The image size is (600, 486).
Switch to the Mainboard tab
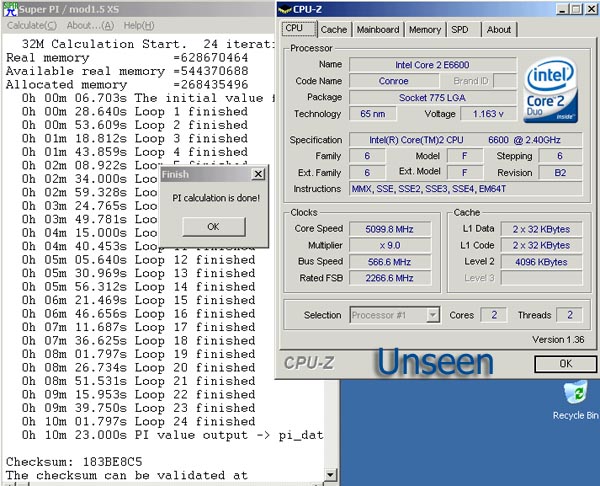tap(378, 29)
